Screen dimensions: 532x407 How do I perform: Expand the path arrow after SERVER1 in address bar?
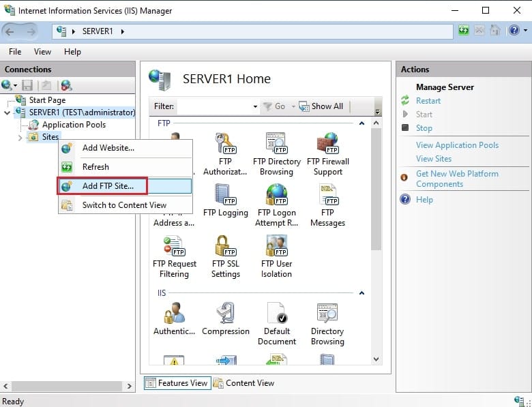pyautogui.click(x=123, y=31)
